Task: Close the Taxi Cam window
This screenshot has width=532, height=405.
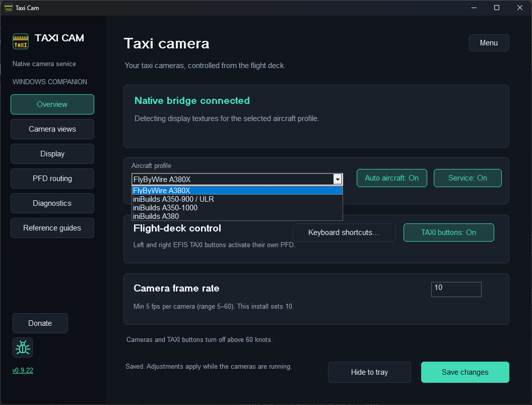Action: tap(520, 8)
